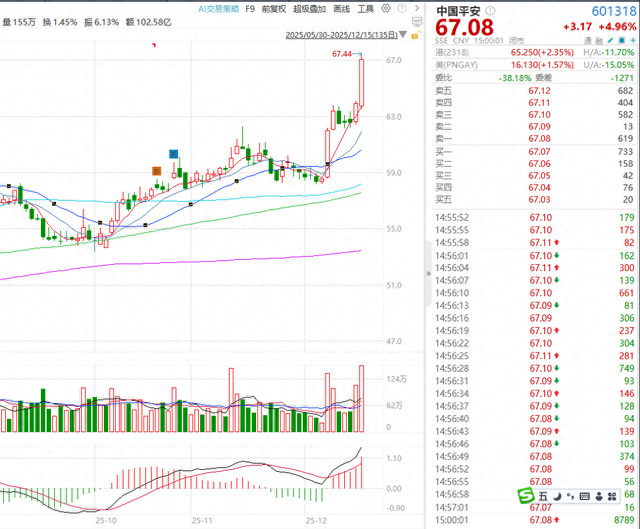Open the AI交易策略 menu

pos(218,9)
